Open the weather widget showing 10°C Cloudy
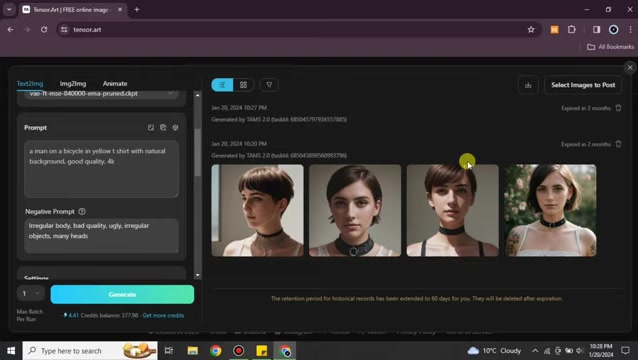The image size is (638, 360). tap(494, 350)
